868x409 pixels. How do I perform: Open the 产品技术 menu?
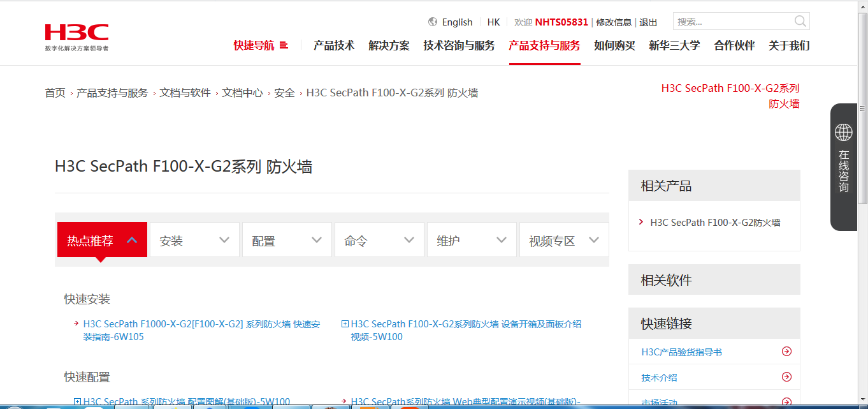coord(334,45)
